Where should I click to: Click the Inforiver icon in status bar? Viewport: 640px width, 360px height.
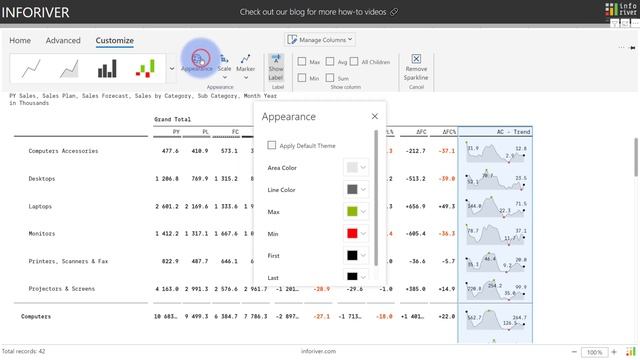tap(631, 351)
